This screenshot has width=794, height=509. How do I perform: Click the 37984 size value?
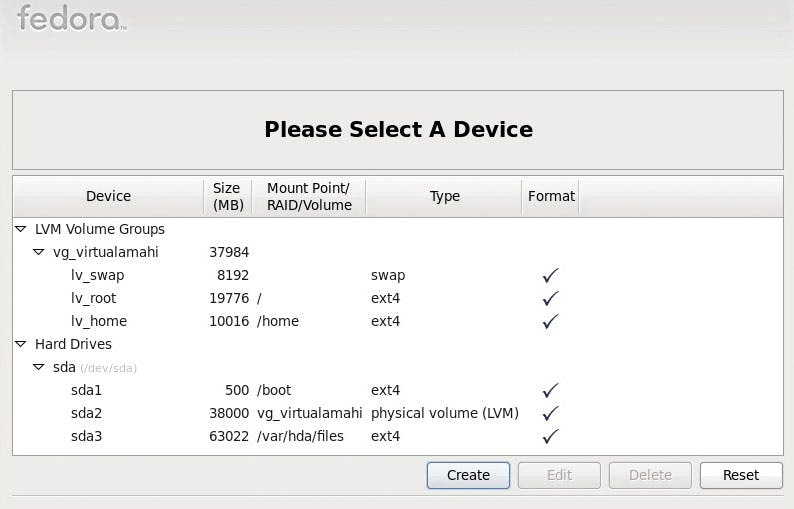[229, 252]
